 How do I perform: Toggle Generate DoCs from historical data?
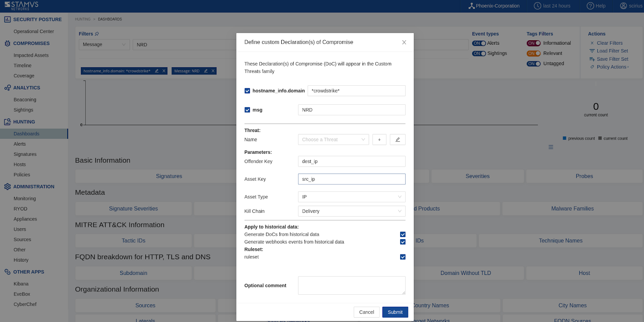pyautogui.click(x=402, y=235)
